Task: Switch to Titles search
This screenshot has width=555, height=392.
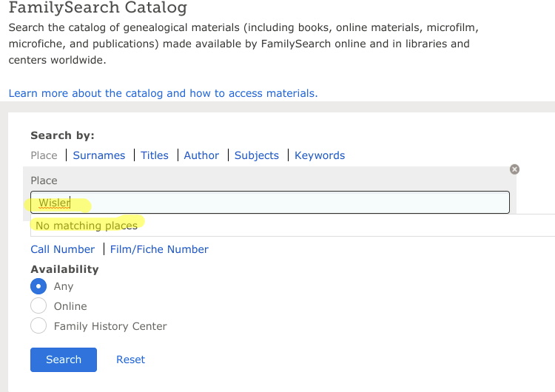Action: coord(155,155)
